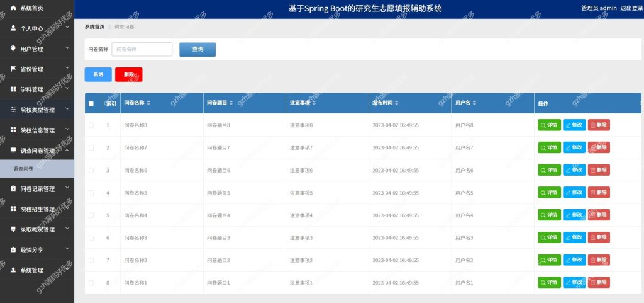Screen dimensions: 644x303
Task: Click the clipboard icon beside 问卷记录管理
Action: tap(13, 189)
